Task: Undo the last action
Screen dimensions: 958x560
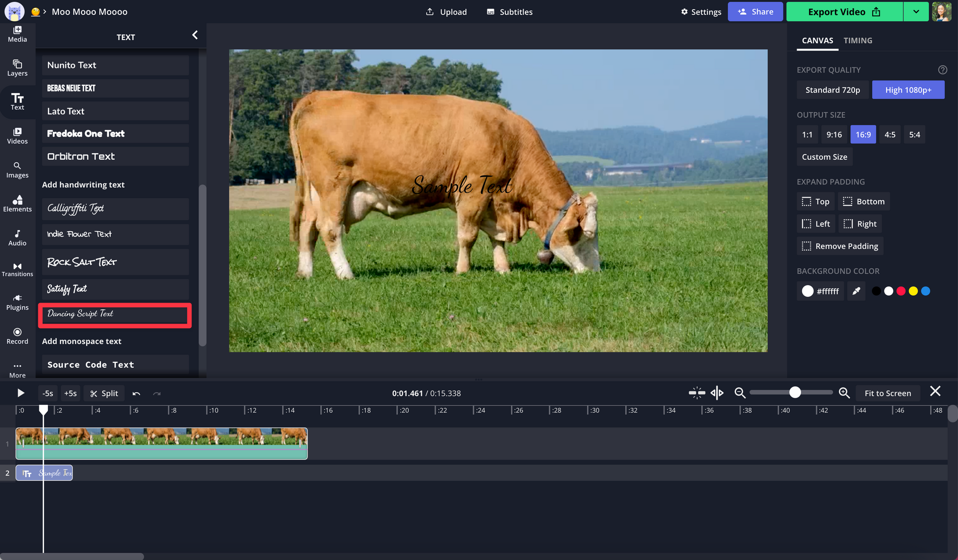Action: 137,393
